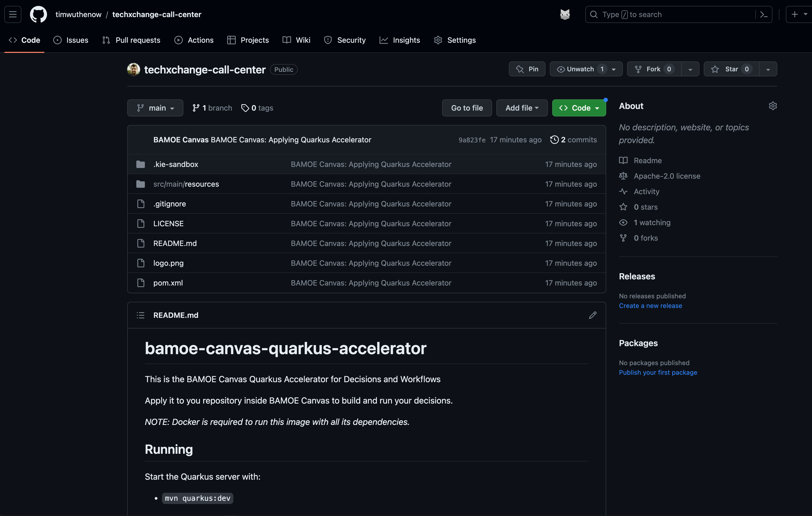812x516 pixels.
Task: Open the Add file dropdown
Action: [522, 108]
